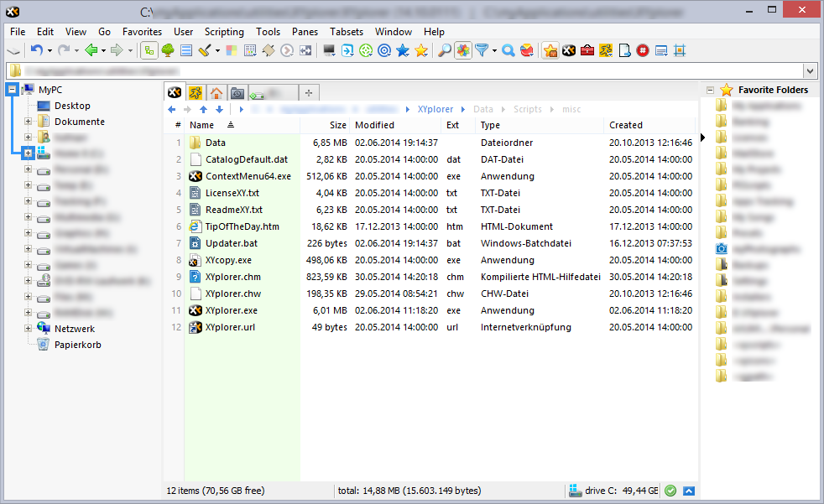Viewport: 824px width, 504px height.
Task: Expand the Netzwerk node in the tree
Action: pyautogui.click(x=29, y=328)
